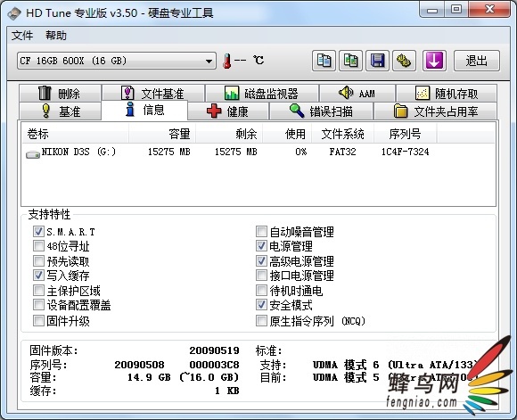Screen dimensions: 517x420
Task: Click the copy screenshot to clipboard icon
Action: click(350, 61)
